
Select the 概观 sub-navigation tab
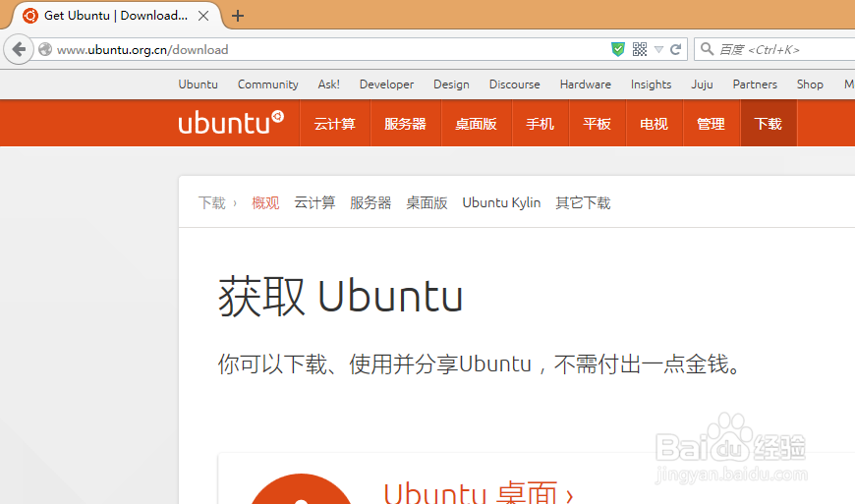tap(265, 202)
